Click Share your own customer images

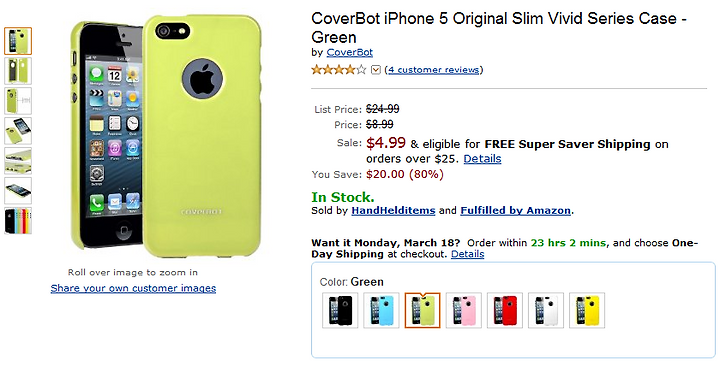(x=133, y=288)
